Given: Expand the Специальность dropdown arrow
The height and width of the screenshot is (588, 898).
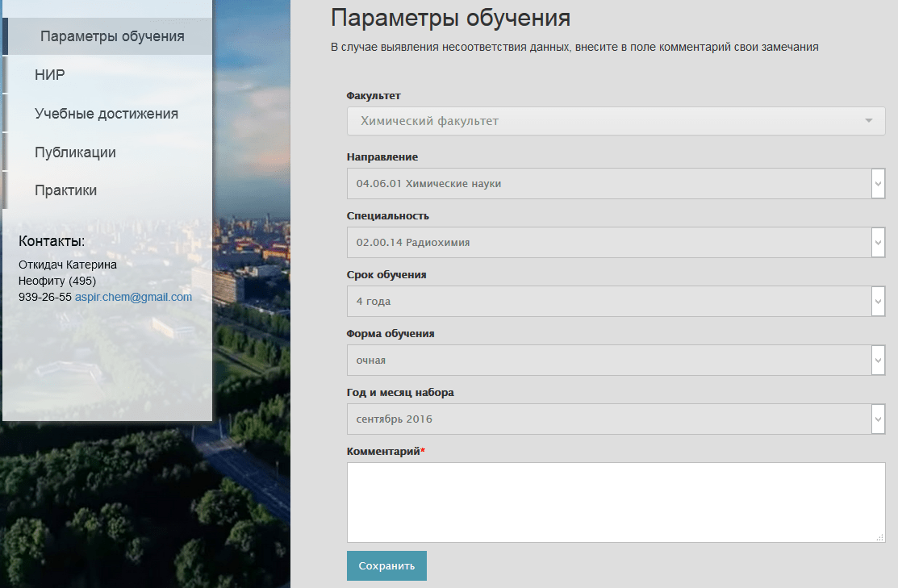Looking at the screenshot, I should [x=878, y=243].
